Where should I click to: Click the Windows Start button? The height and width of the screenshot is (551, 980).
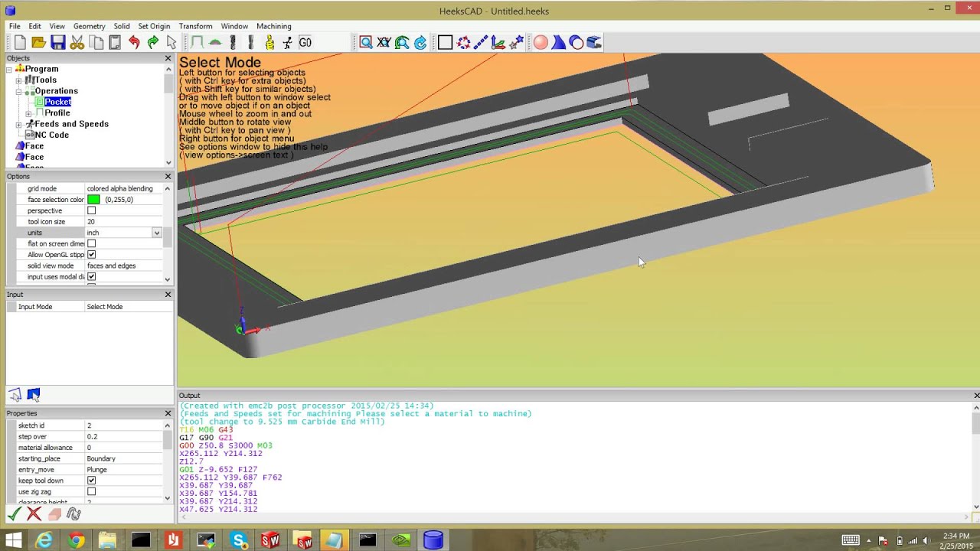13,540
